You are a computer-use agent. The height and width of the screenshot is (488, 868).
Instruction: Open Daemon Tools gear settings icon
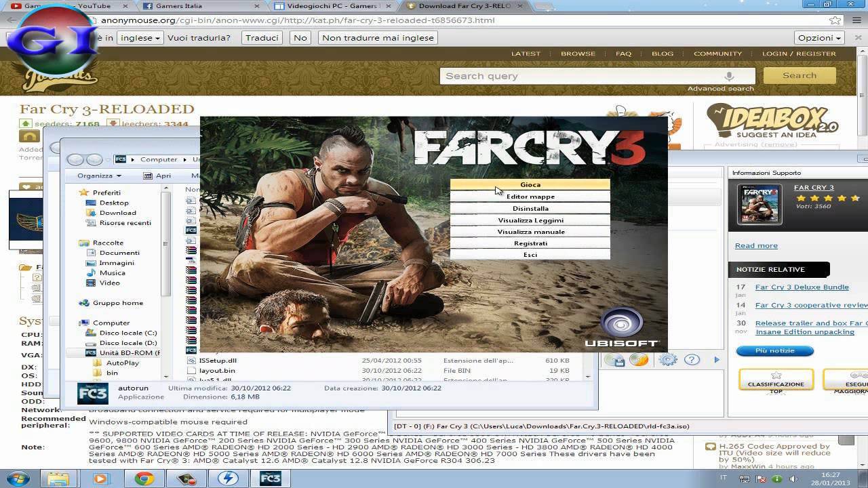point(668,360)
